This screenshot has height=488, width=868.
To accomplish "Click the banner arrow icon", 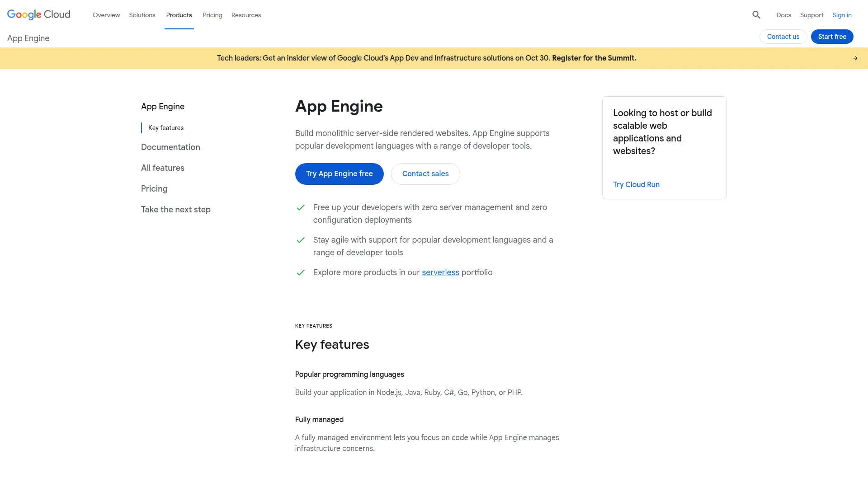I will [855, 58].
